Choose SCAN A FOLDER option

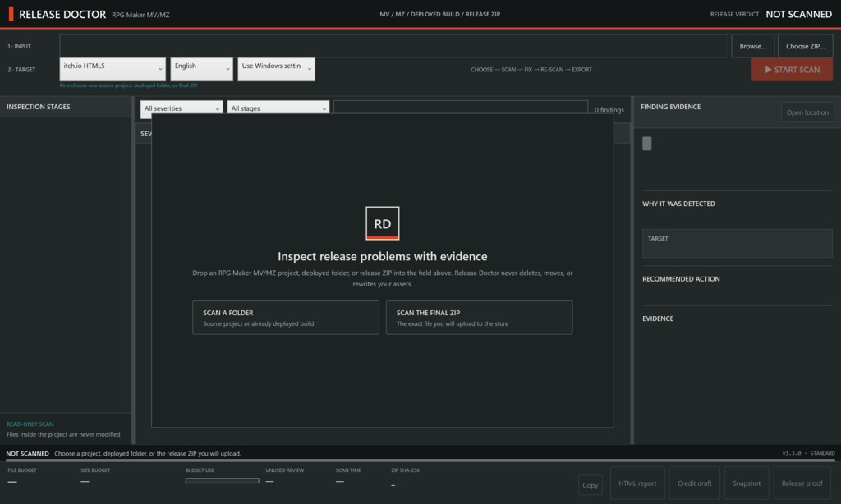tap(286, 318)
